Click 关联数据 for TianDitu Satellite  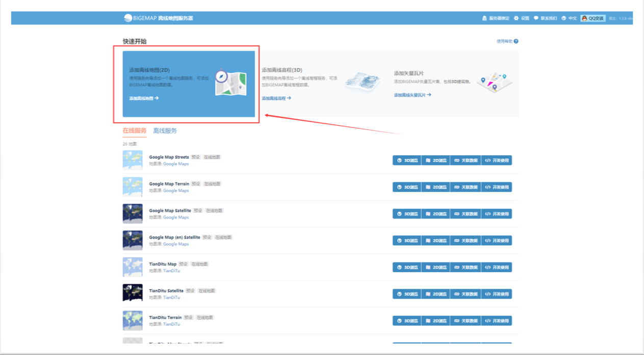[x=466, y=294]
